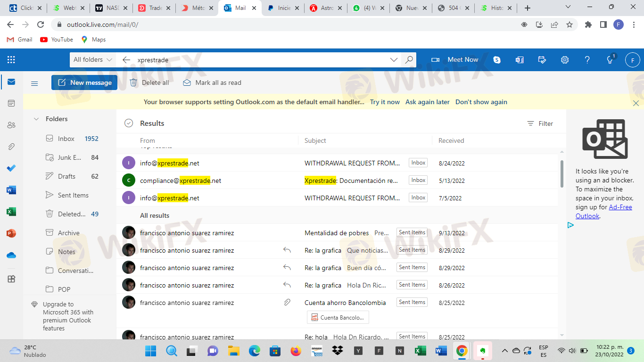Click the Meet Now camera button
Screen dimensions: 644x362
coord(454,60)
